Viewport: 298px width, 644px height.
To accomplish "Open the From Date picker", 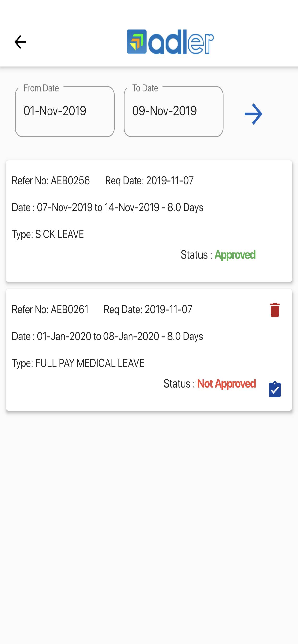I will click(x=65, y=111).
